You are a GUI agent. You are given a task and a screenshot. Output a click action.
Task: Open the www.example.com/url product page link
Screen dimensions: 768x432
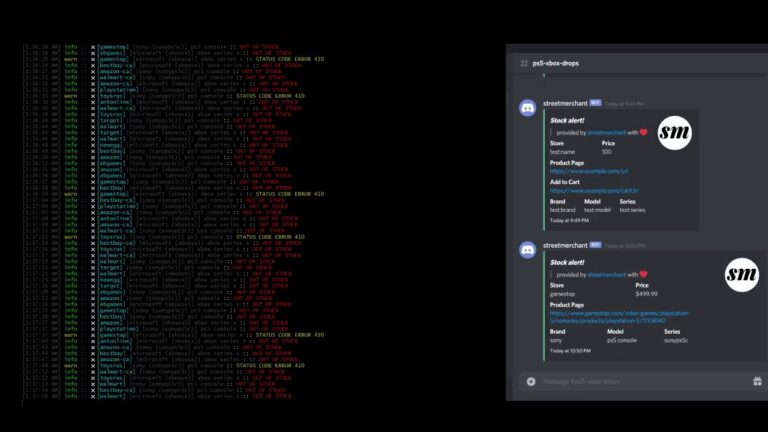pos(589,171)
